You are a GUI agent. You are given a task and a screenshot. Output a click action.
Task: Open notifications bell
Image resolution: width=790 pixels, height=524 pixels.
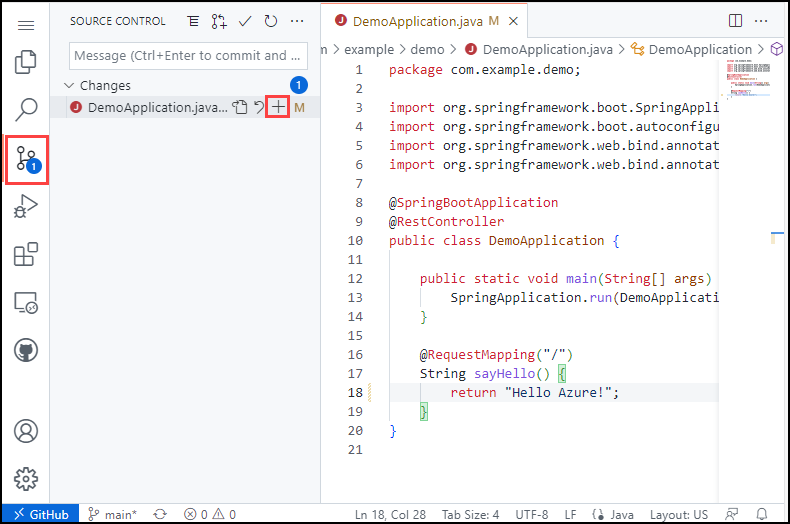(762, 514)
